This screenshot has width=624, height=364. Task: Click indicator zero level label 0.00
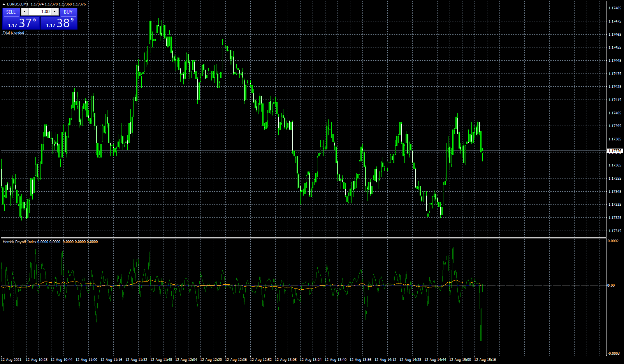coord(611,285)
